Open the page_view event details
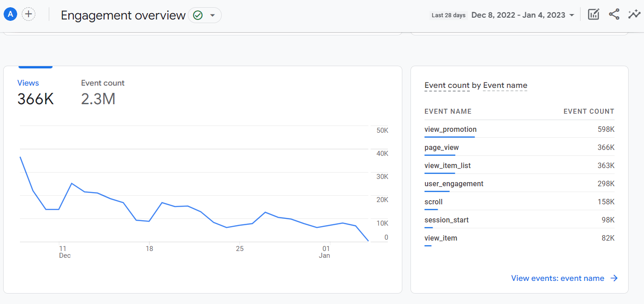644x304 pixels. tap(441, 147)
